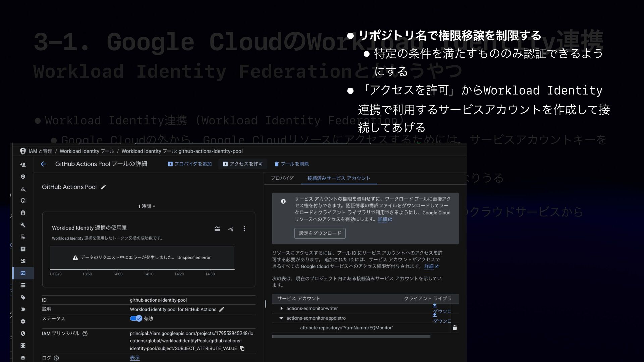
Task: Click the service account table's horizontal scrollbar
Action: click(351, 336)
